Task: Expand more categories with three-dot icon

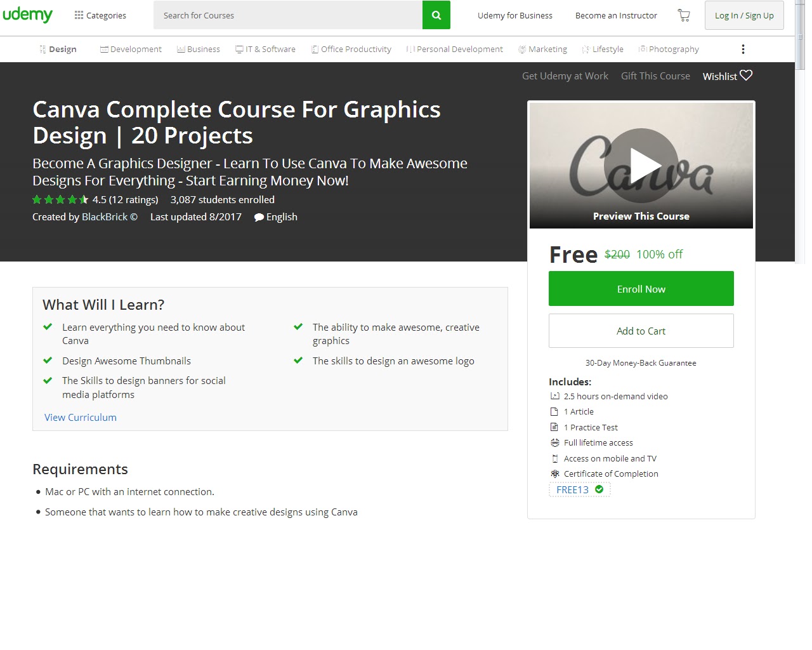Action: (x=743, y=49)
